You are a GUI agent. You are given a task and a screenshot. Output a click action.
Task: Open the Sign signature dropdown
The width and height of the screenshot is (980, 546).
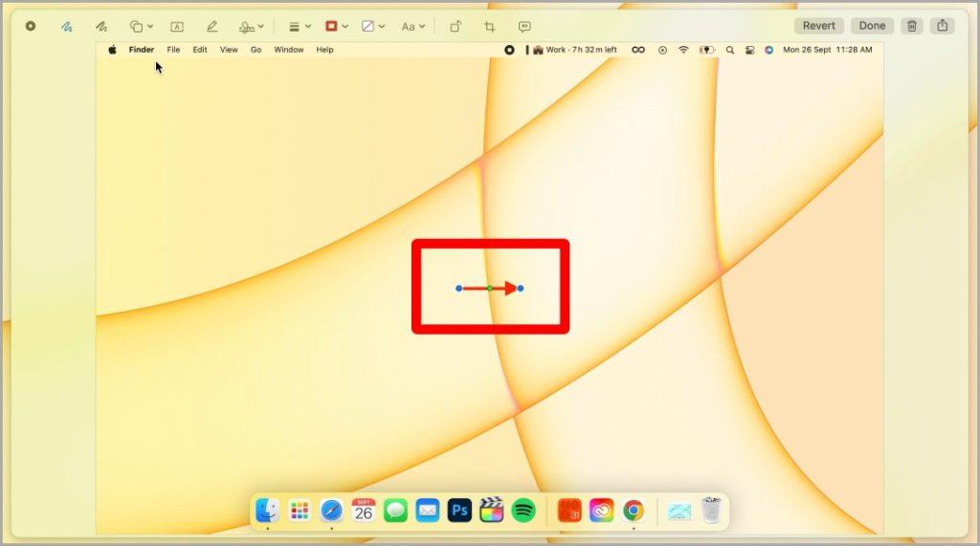pyautogui.click(x=252, y=26)
